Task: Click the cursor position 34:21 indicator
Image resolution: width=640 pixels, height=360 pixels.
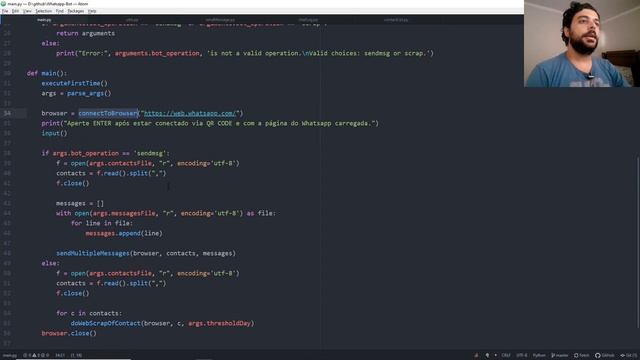Action: (60, 356)
